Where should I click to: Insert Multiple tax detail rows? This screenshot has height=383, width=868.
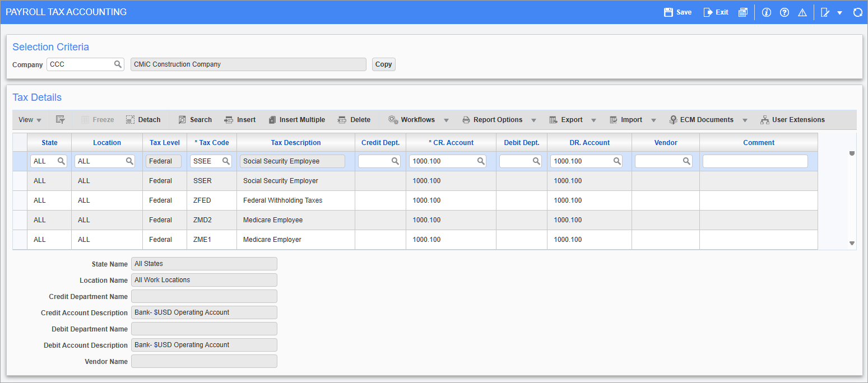(x=296, y=120)
